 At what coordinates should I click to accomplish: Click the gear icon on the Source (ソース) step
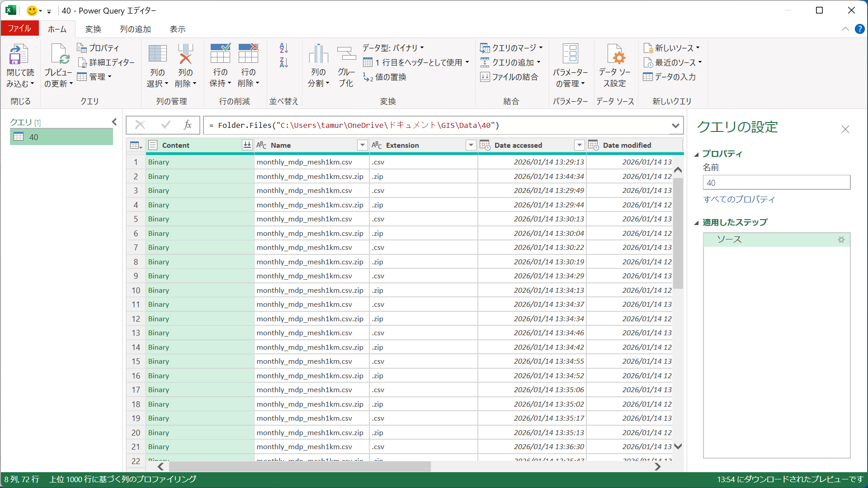[841, 240]
